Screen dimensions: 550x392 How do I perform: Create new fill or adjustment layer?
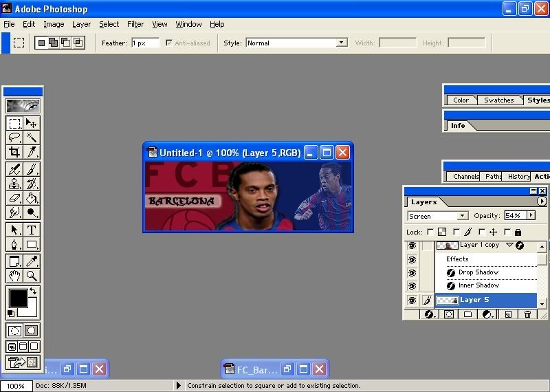pos(487,314)
